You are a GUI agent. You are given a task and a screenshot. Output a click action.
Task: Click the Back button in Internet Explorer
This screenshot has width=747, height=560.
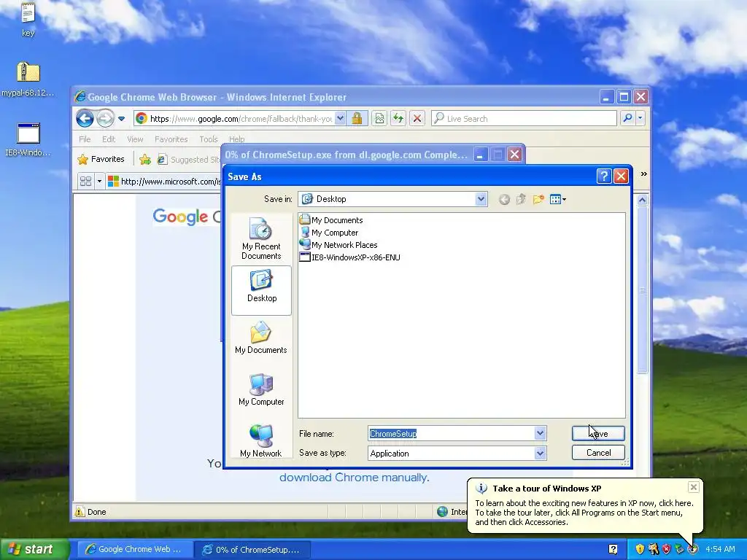coord(85,119)
